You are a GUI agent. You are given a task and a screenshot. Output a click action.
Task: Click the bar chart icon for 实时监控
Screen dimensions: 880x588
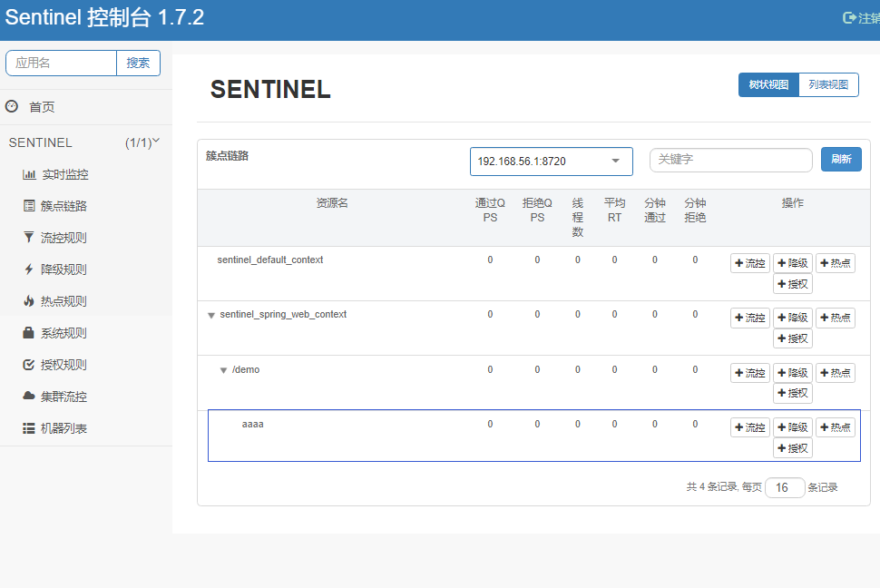[x=29, y=174]
